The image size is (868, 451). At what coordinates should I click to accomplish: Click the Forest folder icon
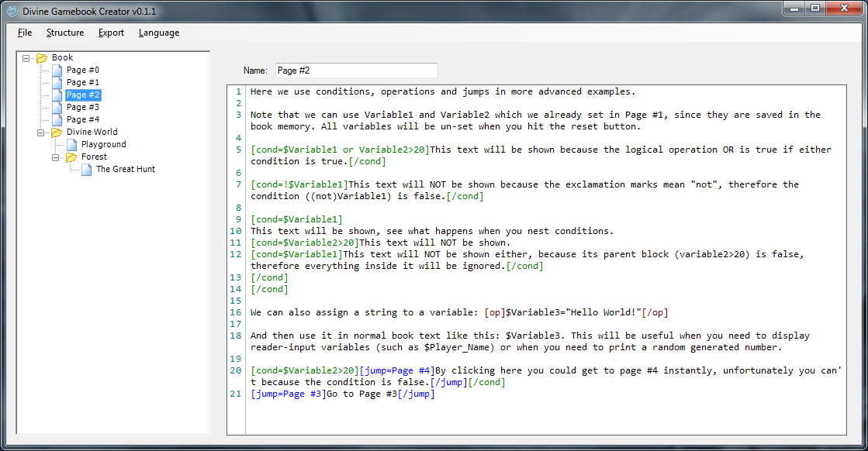(x=71, y=157)
